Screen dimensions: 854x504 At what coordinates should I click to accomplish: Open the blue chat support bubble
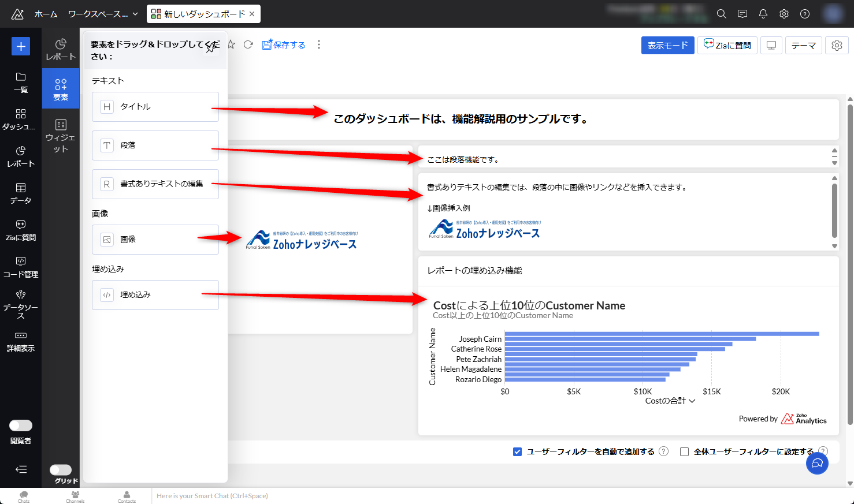tap(817, 463)
